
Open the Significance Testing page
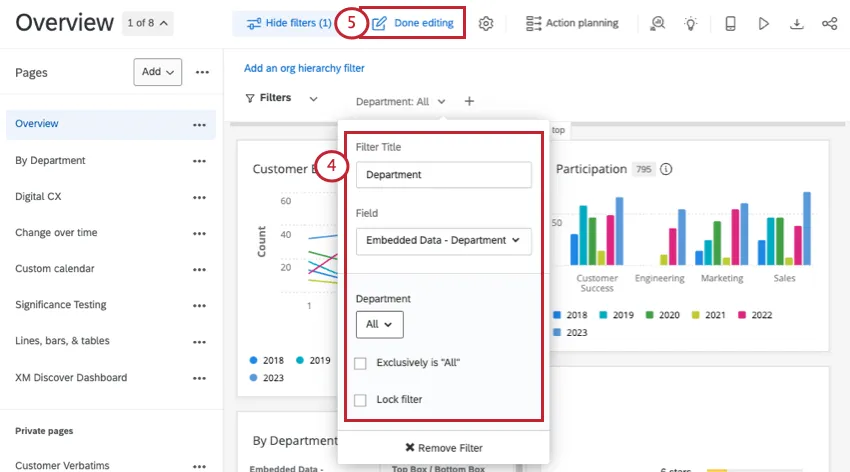[x=60, y=305]
